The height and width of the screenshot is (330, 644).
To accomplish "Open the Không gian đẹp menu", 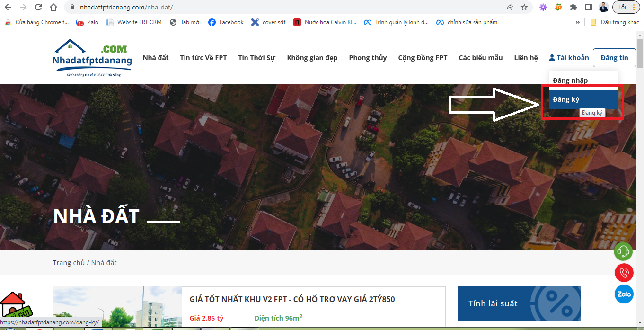I will coord(312,58).
